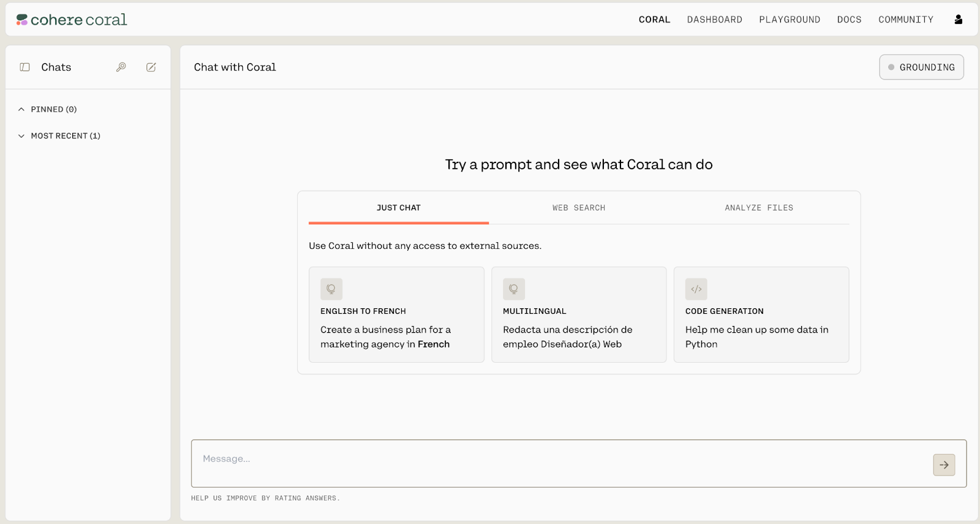Choose the Multilingual Spanish prompt card
The width and height of the screenshot is (980, 524).
pos(578,314)
